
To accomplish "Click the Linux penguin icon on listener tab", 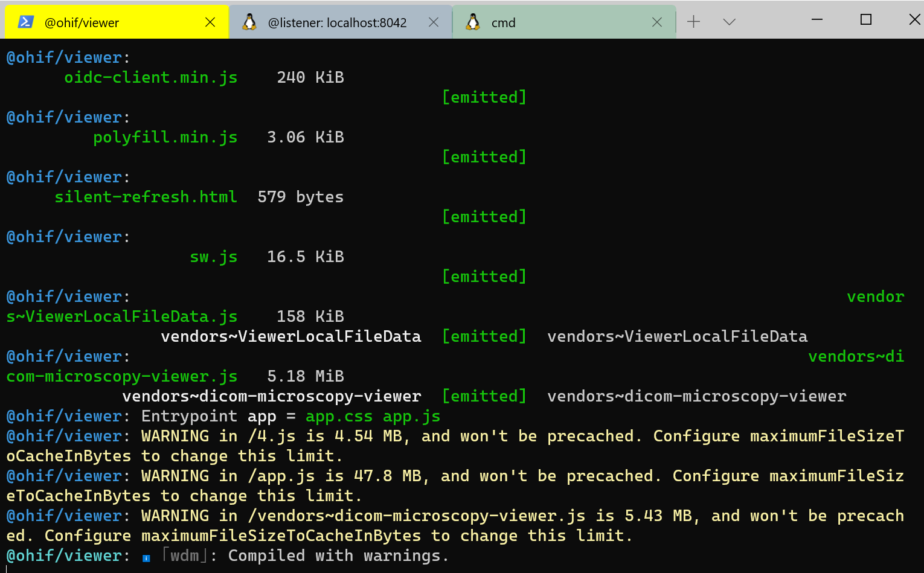I will [249, 22].
